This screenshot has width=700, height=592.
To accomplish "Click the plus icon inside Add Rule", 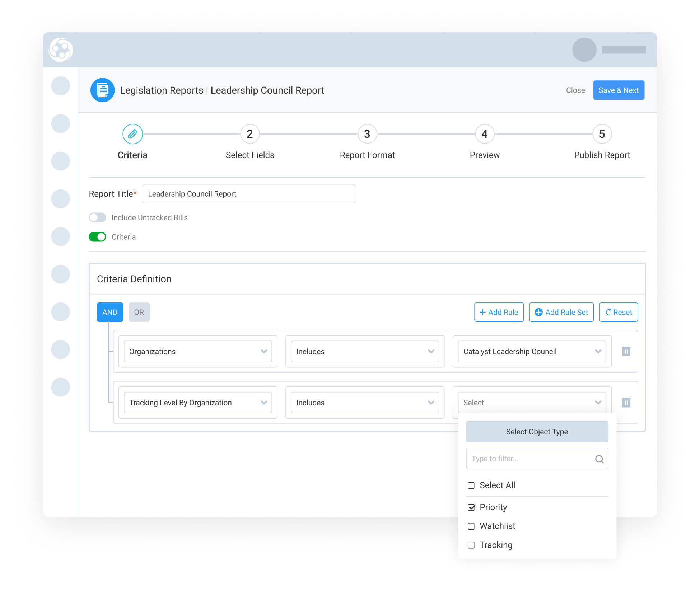I will (x=483, y=312).
